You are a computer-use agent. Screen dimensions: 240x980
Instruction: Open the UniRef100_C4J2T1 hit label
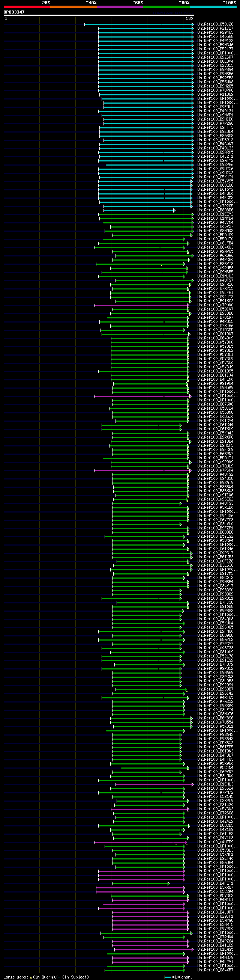point(215,157)
